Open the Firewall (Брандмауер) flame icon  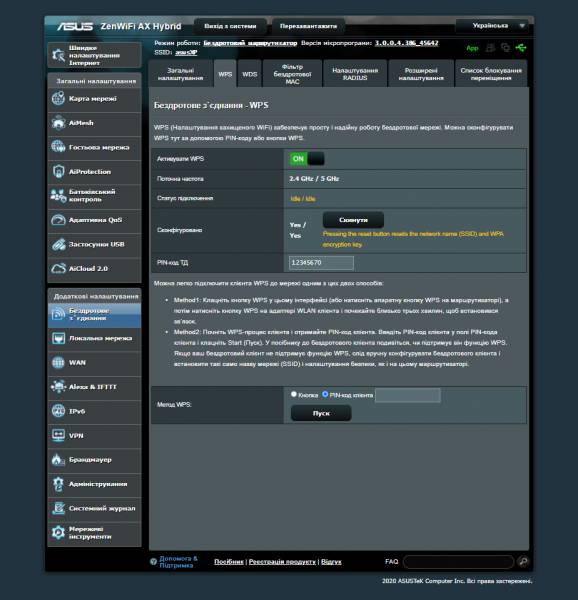coord(58,460)
